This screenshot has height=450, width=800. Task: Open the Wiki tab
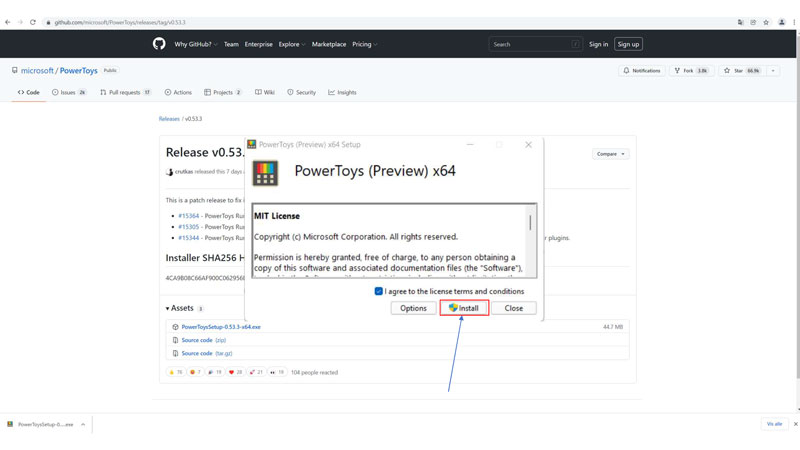pyautogui.click(x=265, y=92)
